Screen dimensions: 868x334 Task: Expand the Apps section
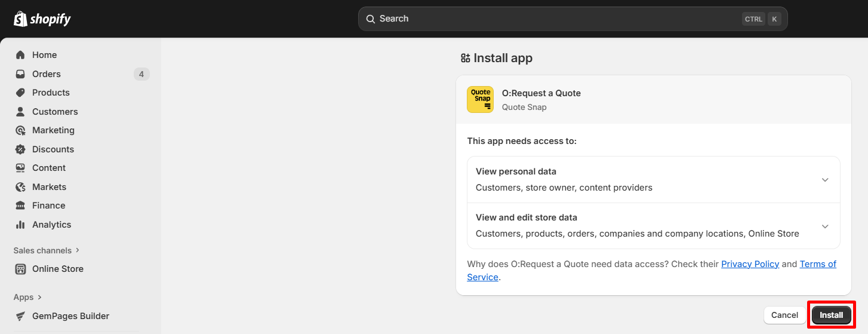(x=28, y=297)
